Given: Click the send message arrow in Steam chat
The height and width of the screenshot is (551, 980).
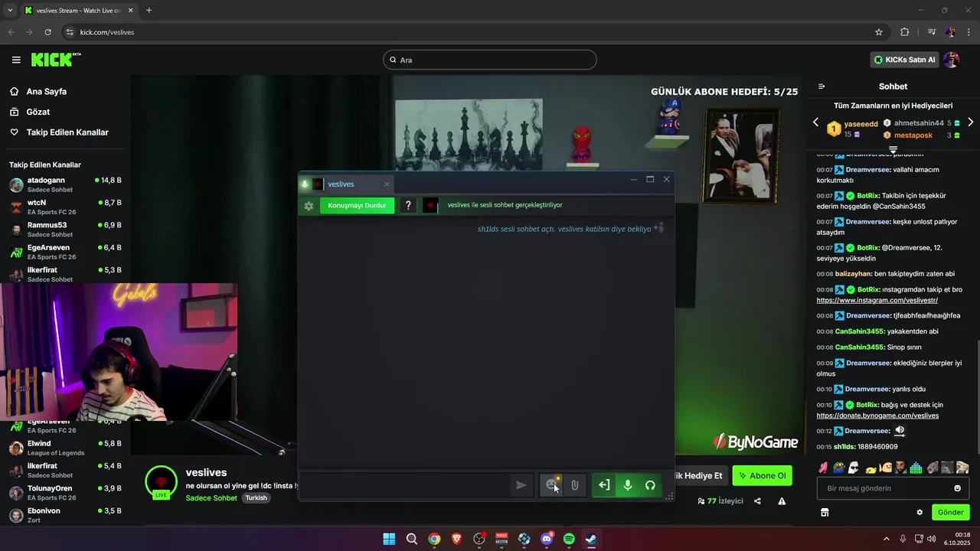Looking at the screenshot, I should [x=521, y=484].
